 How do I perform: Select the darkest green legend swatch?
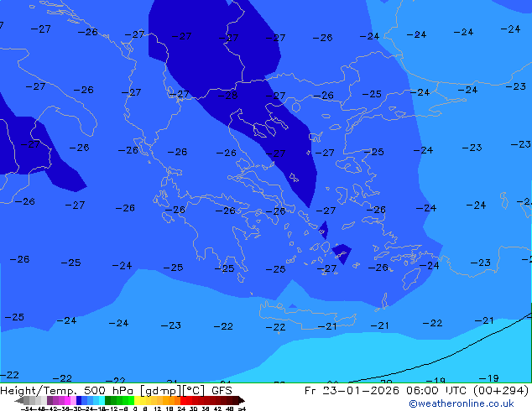click(107, 400)
